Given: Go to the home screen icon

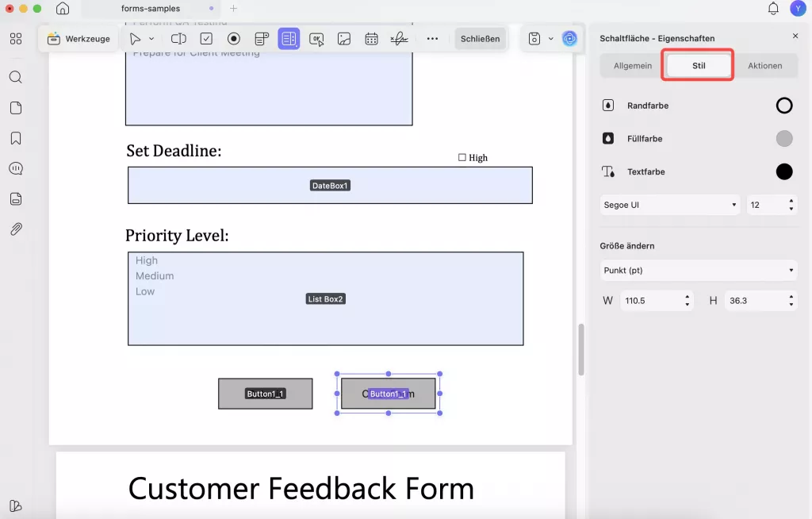Looking at the screenshot, I should pyautogui.click(x=63, y=8).
